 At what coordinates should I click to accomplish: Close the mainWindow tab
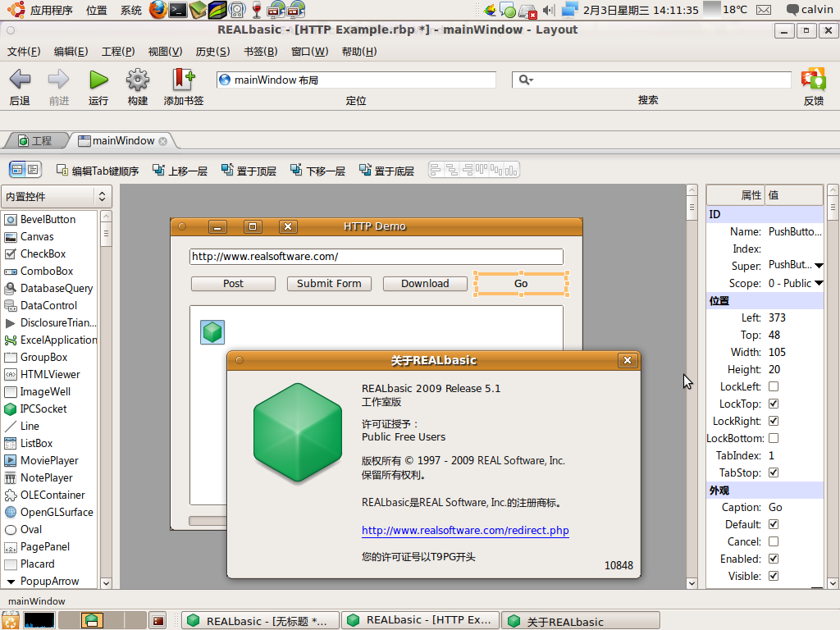click(x=162, y=141)
